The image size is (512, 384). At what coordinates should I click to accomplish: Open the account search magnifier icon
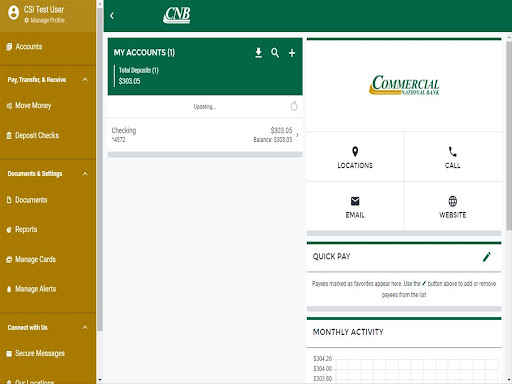coord(275,53)
